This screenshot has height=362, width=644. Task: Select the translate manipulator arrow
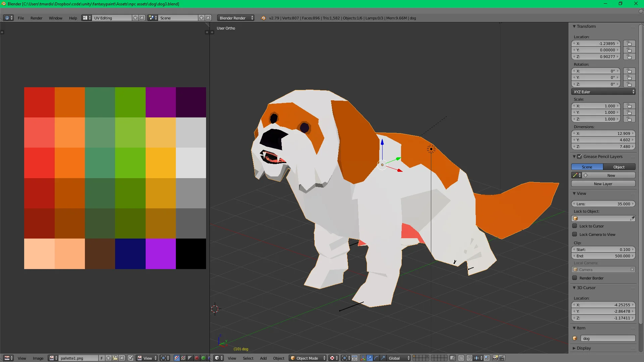(369, 358)
